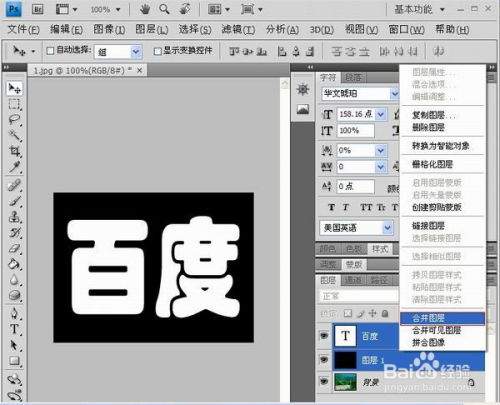This screenshot has height=405, width=500.
Task: Open the 158.16 点 font size dropdown
Action: (x=381, y=115)
